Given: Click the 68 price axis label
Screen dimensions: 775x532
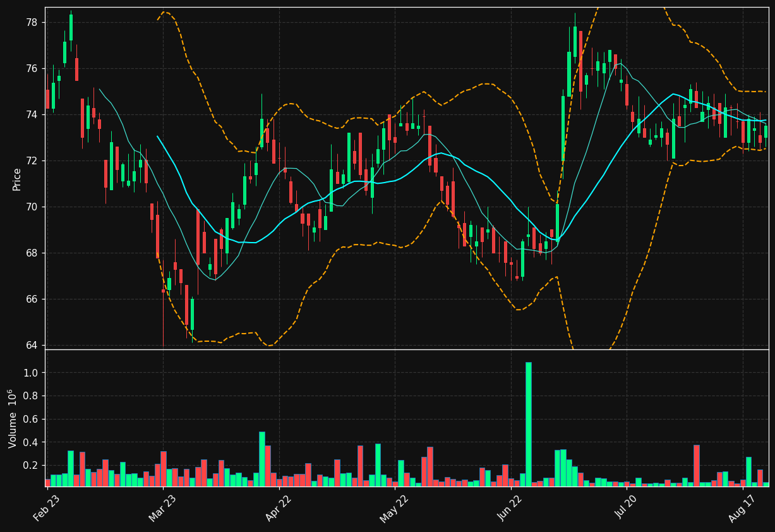Looking at the screenshot, I should [x=32, y=253].
